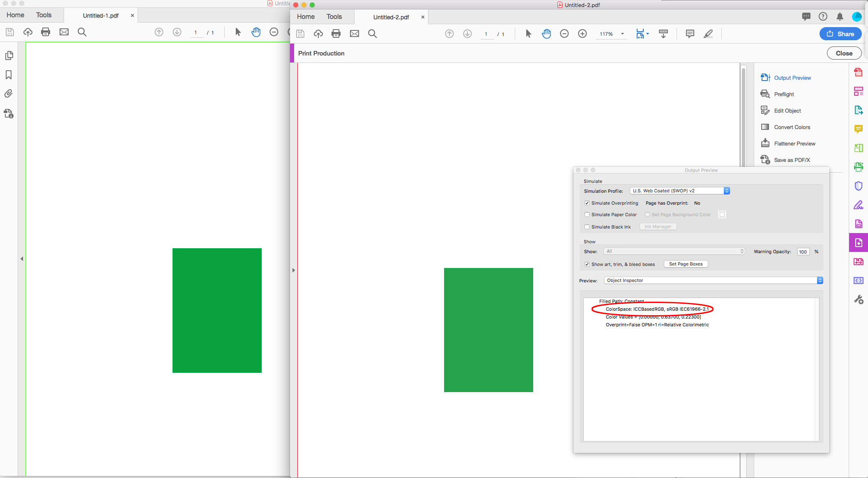This screenshot has width=868, height=478.
Task: Switch to the Untitled-2.pdf document tab
Action: pos(391,17)
